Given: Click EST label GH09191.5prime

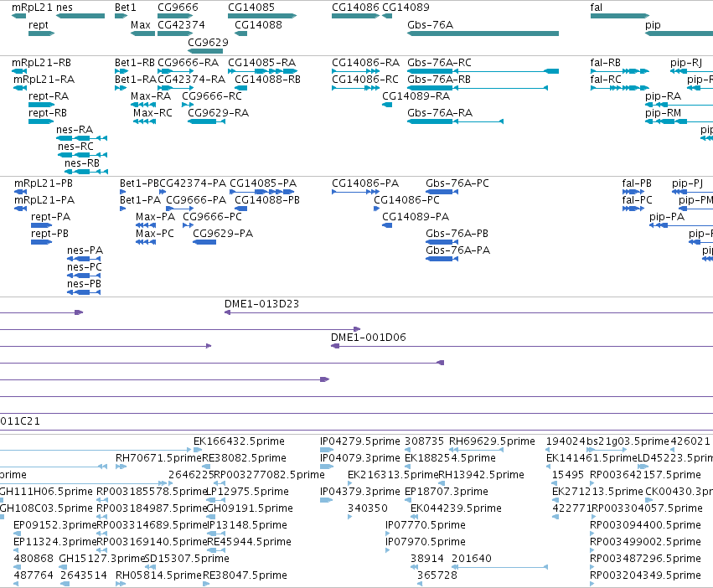Looking at the screenshot, I should tap(250, 508).
